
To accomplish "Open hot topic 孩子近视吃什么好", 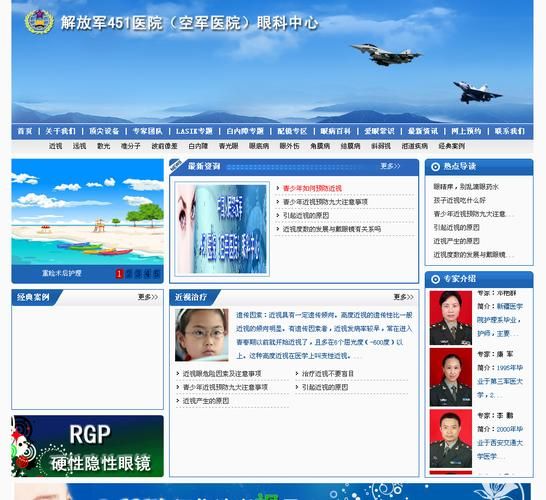I will click(459, 200).
